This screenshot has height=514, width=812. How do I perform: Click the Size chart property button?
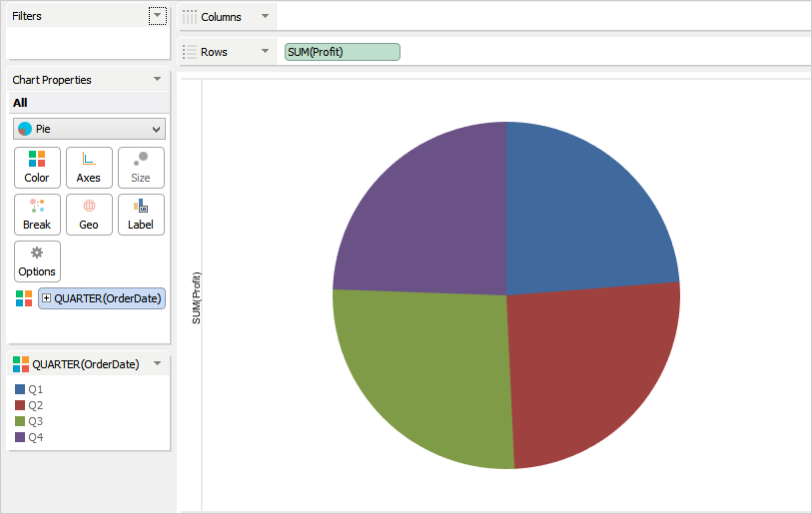tap(141, 168)
